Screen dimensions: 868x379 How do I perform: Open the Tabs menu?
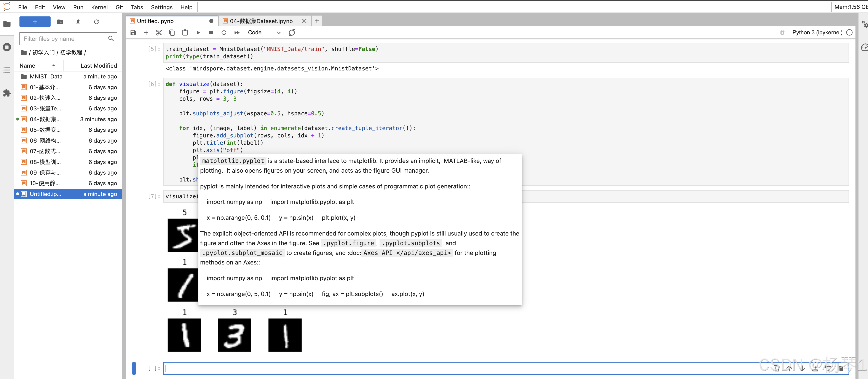[x=137, y=7]
